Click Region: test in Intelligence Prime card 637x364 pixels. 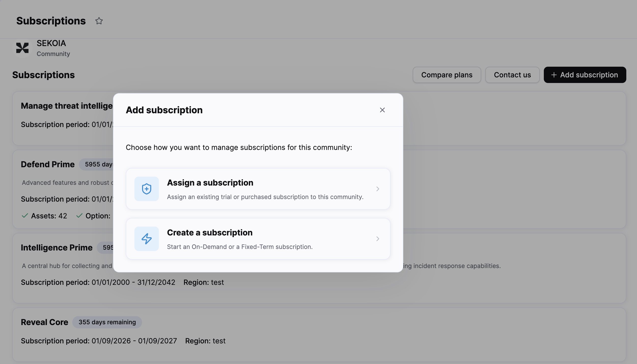(x=204, y=282)
